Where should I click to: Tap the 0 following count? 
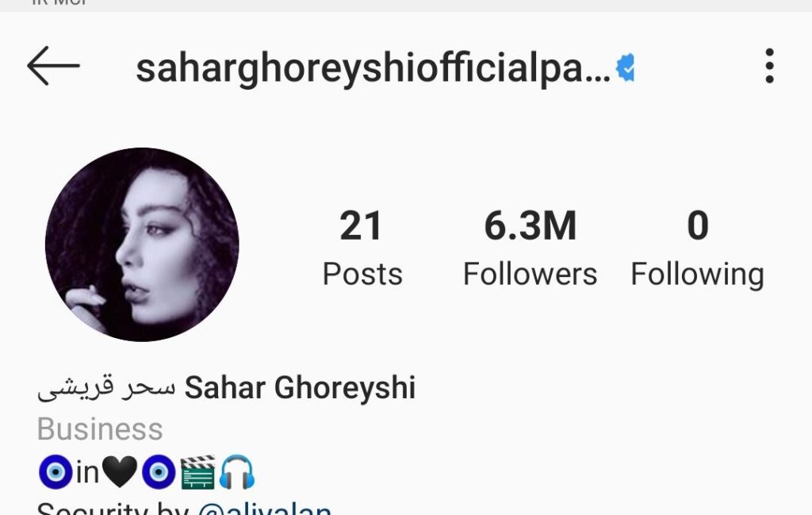[x=698, y=226]
